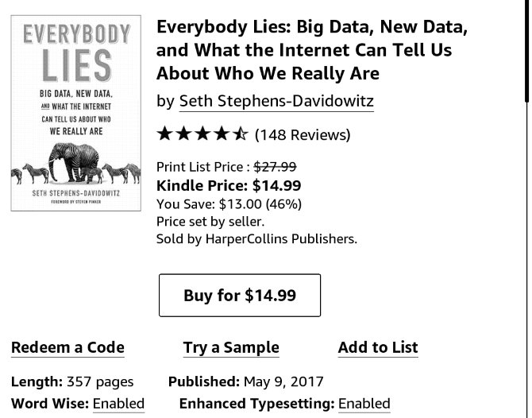Click the first star in the rating
The height and width of the screenshot is (418, 532).
click(x=164, y=134)
